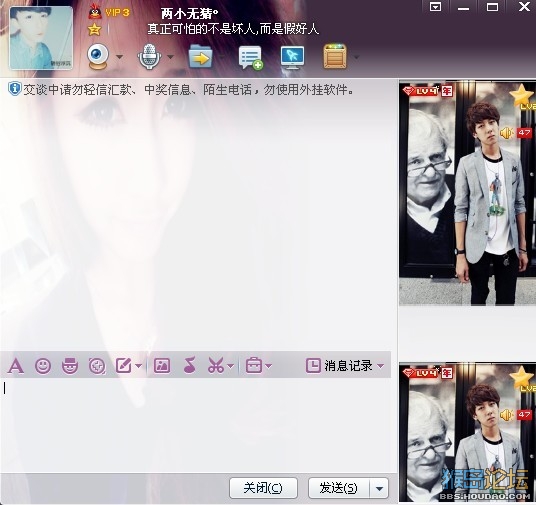Click the 关闭(C) close chat button

tap(263, 488)
